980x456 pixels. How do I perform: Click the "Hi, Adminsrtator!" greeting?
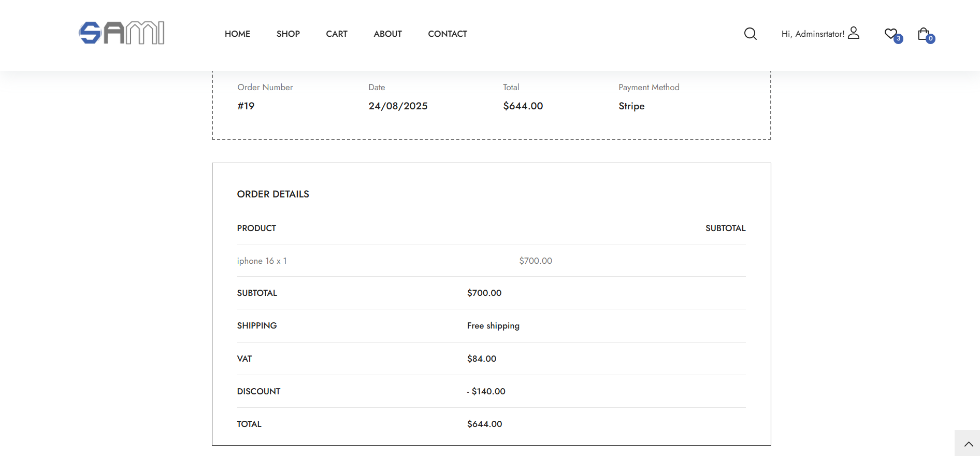tap(812, 34)
